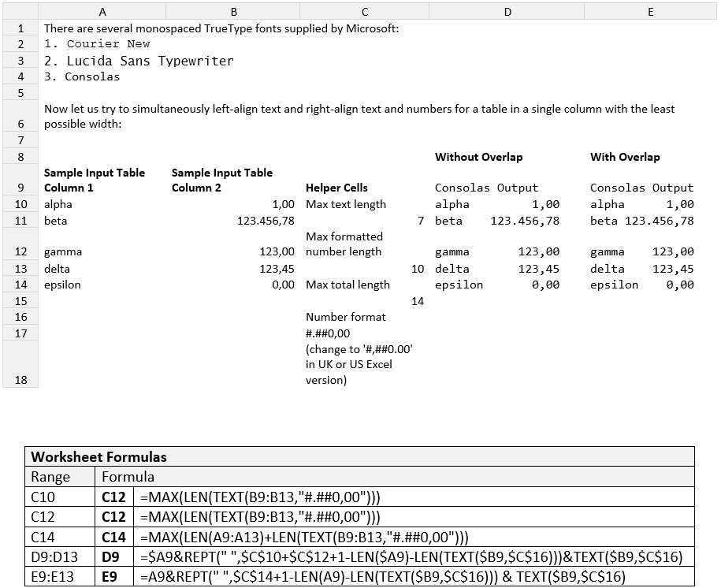Click cell with 'Courier New' text
Screen dimensions: 721x588
pyautogui.click(x=97, y=44)
